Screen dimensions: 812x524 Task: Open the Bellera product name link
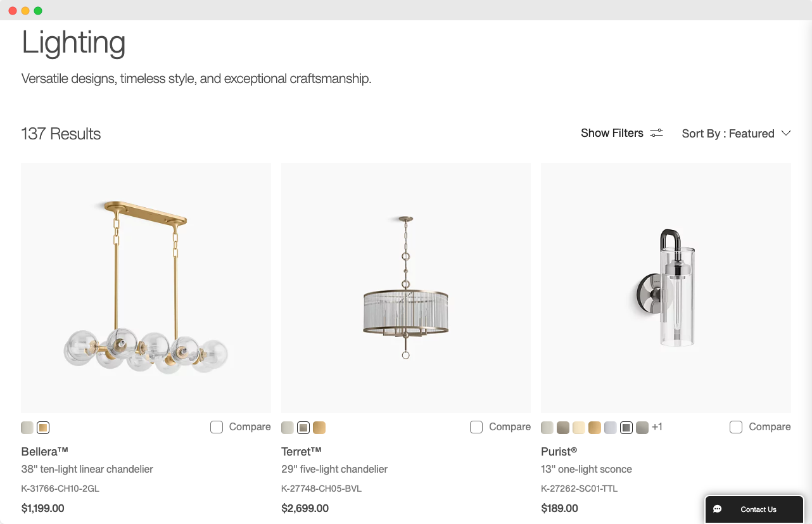[44, 452]
